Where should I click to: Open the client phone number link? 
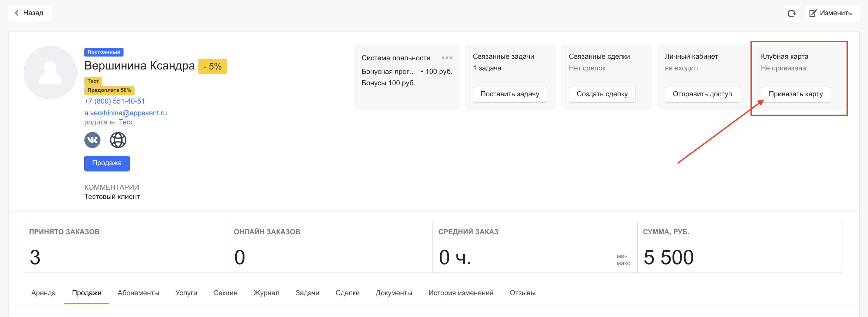coord(115,101)
